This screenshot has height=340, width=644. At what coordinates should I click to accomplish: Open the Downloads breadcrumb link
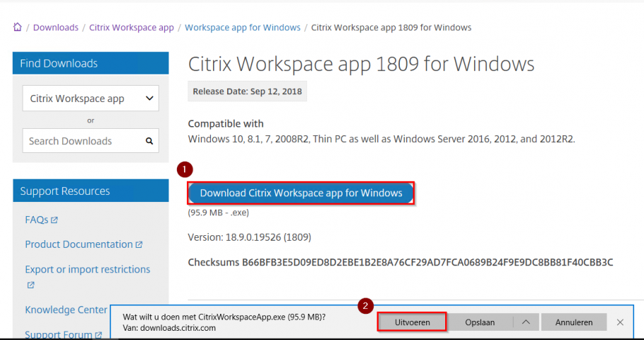click(x=55, y=28)
